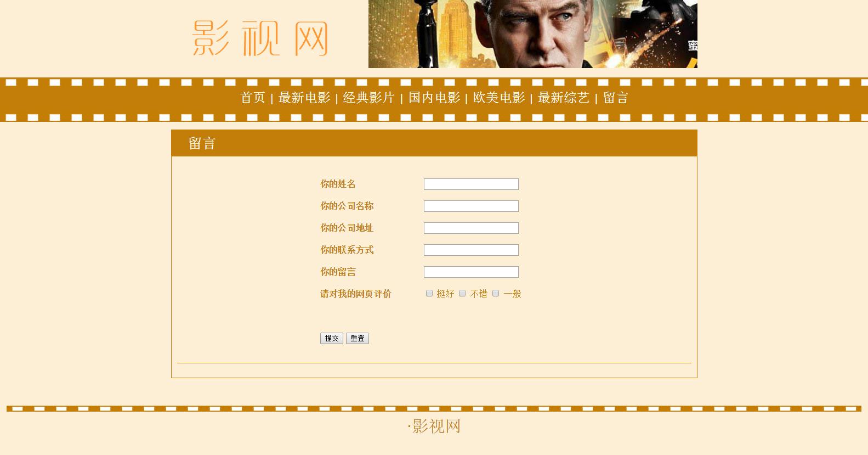Viewport: 868px width, 455px height.
Task: Submit the form with 提交 button
Action: (332, 338)
